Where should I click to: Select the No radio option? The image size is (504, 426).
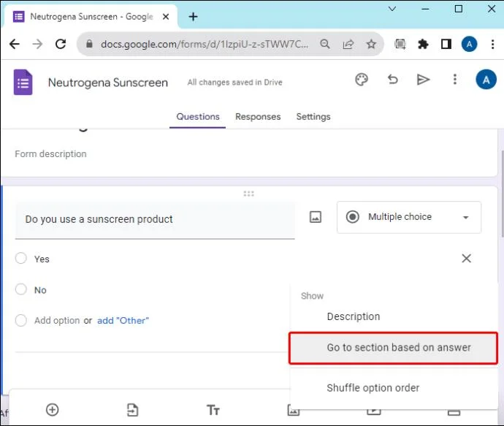pyautogui.click(x=21, y=289)
